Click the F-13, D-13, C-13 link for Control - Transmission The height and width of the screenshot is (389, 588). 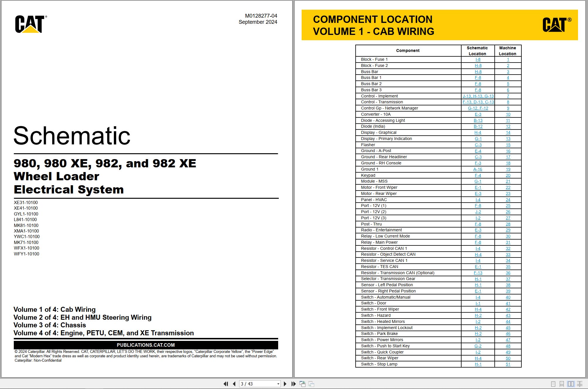[478, 102]
